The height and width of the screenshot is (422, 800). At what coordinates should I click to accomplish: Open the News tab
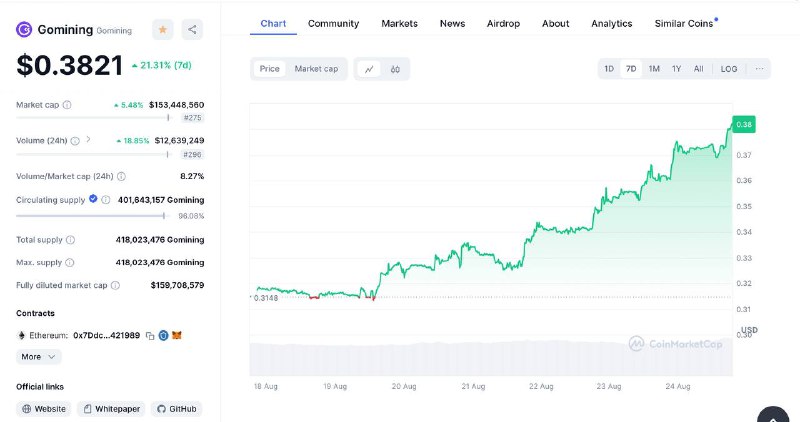(x=453, y=23)
